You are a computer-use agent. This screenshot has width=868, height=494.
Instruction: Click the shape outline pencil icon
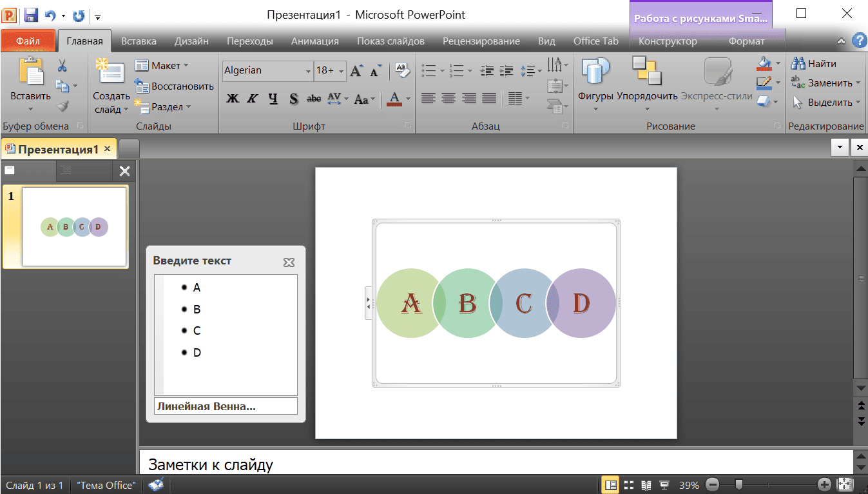(764, 83)
